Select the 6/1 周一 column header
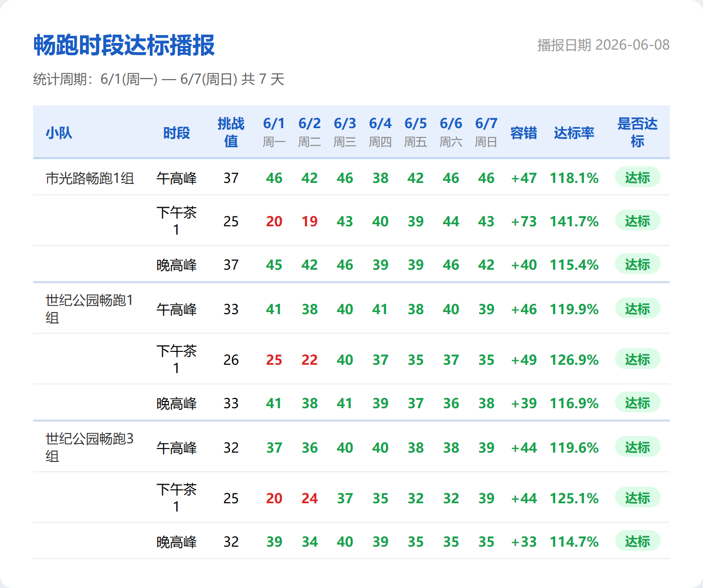703x588 pixels. 274,132
